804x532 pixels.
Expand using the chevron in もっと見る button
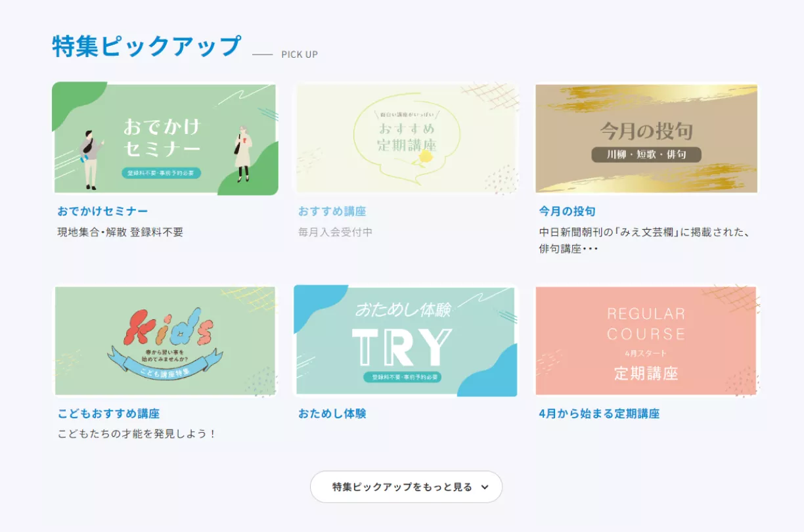tap(485, 487)
